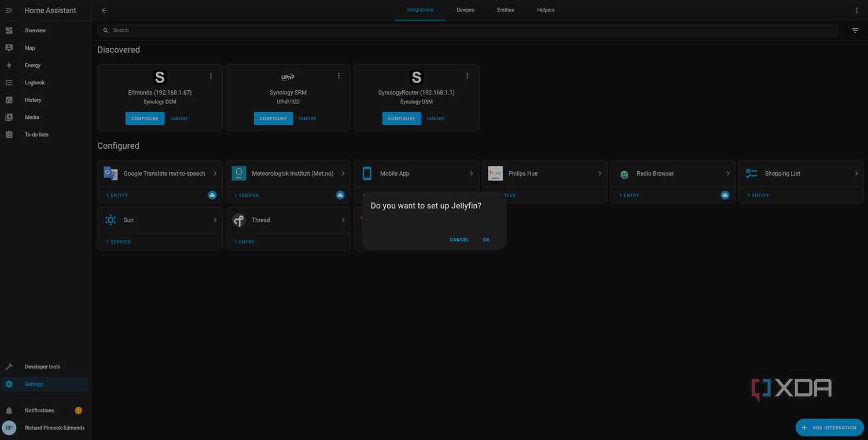Viewport: 868px width, 440px height.
Task: Click 1 ENTRY link on Thread card
Action: pyautogui.click(x=244, y=242)
